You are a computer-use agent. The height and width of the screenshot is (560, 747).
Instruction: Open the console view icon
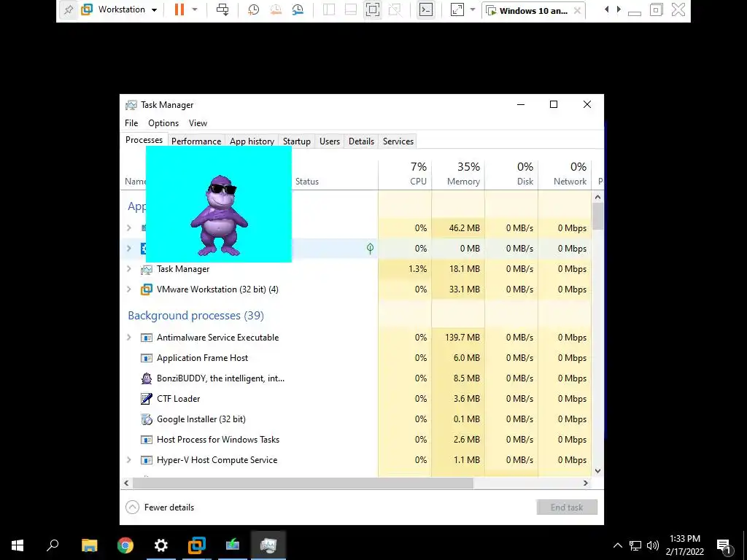425,10
